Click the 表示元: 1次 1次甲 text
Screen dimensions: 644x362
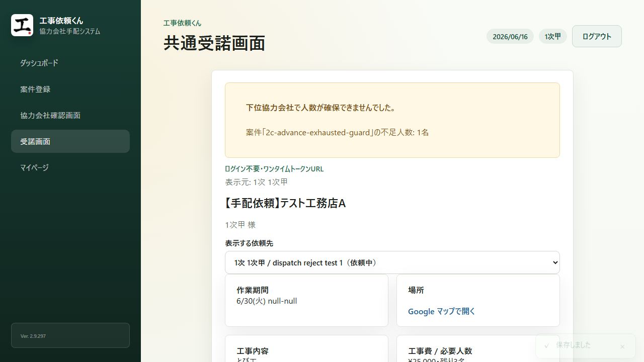(x=257, y=182)
